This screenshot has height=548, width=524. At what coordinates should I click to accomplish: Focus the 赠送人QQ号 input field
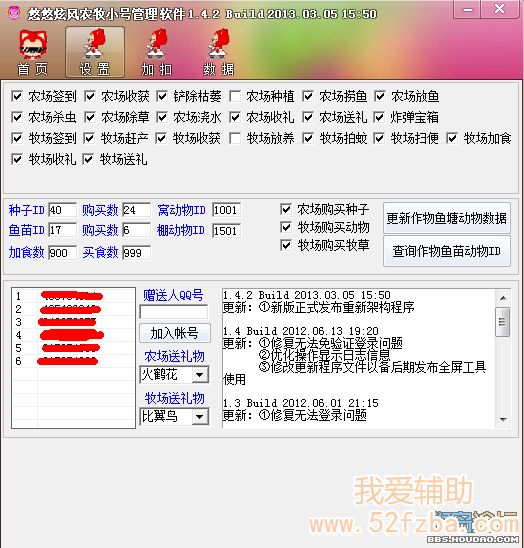tap(174, 312)
